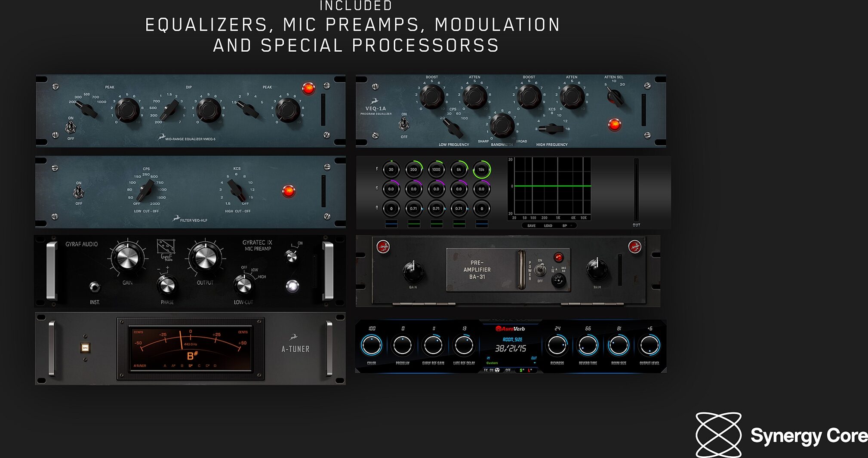Click the EQ frequency response graph

click(x=552, y=187)
